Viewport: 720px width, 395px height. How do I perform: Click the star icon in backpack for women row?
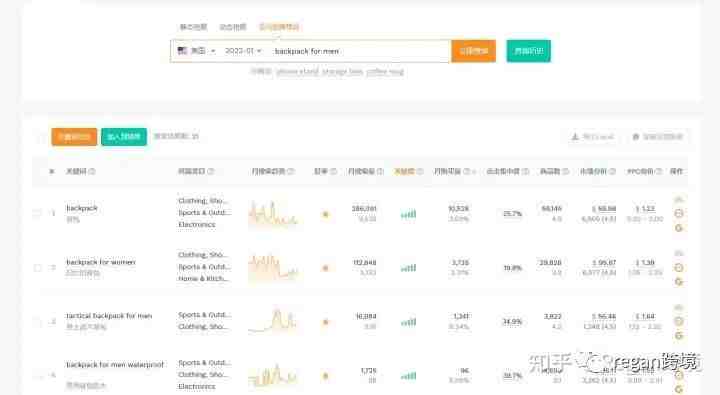(x=326, y=268)
